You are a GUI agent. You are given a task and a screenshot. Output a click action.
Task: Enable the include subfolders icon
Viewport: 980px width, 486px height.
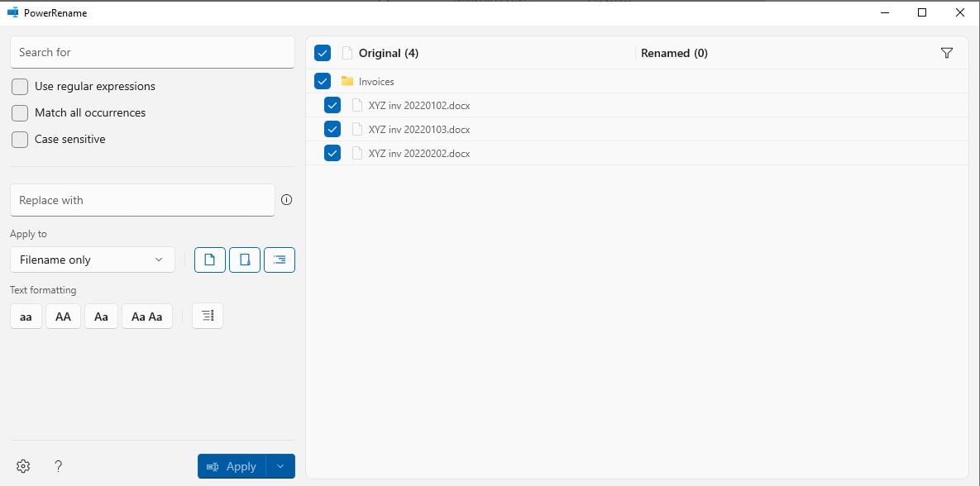(279, 259)
